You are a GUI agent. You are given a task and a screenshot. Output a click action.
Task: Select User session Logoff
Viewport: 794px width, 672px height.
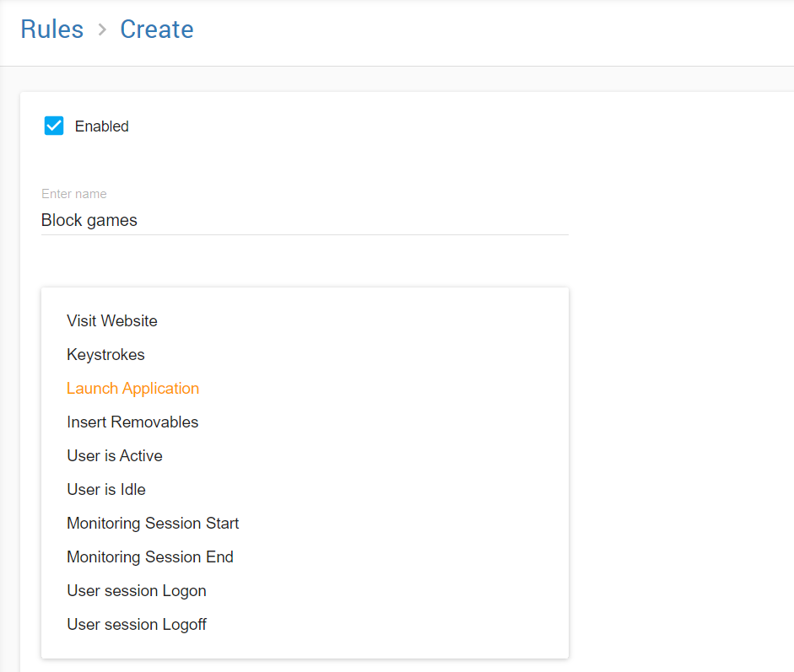[x=137, y=625]
